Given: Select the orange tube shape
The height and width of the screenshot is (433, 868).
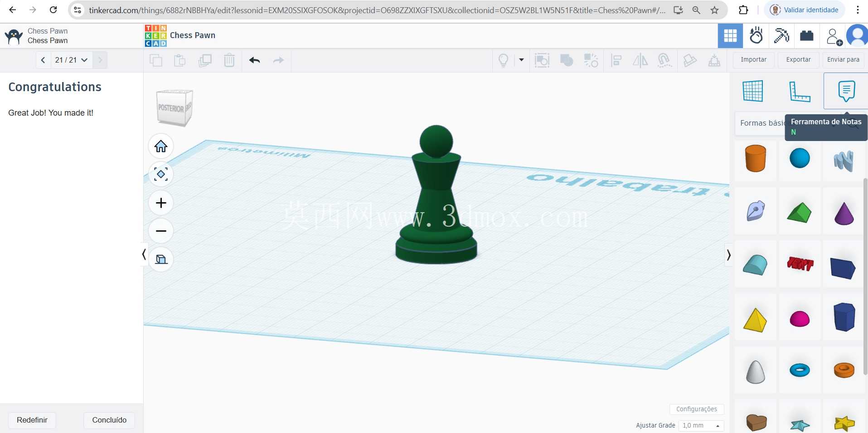Looking at the screenshot, I should (x=844, y=370).
